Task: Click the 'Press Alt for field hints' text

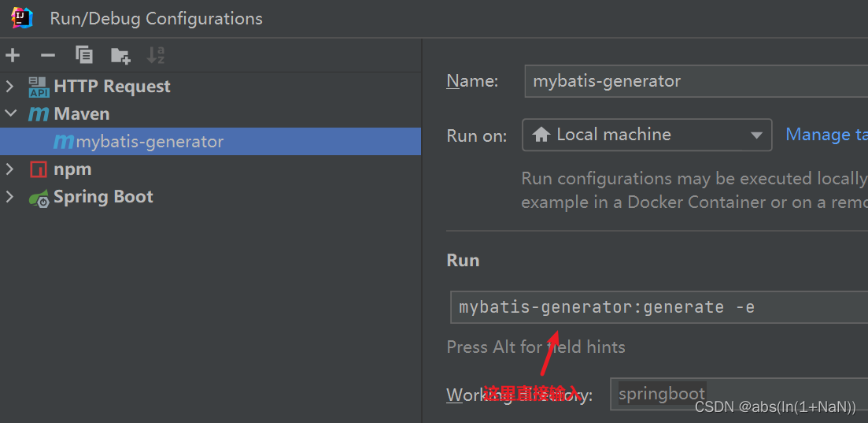Action: pyautogui.click(x=536, y=347)
